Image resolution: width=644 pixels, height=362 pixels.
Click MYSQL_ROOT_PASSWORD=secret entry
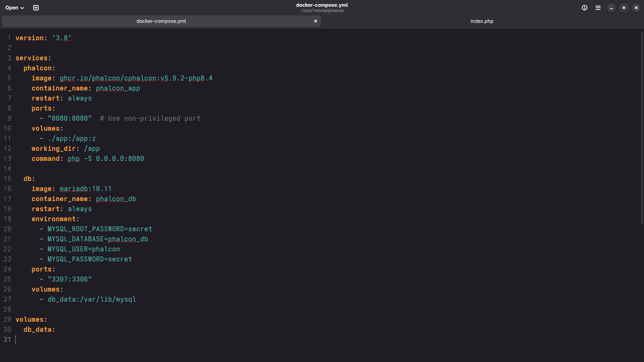[x=100, y=229]
